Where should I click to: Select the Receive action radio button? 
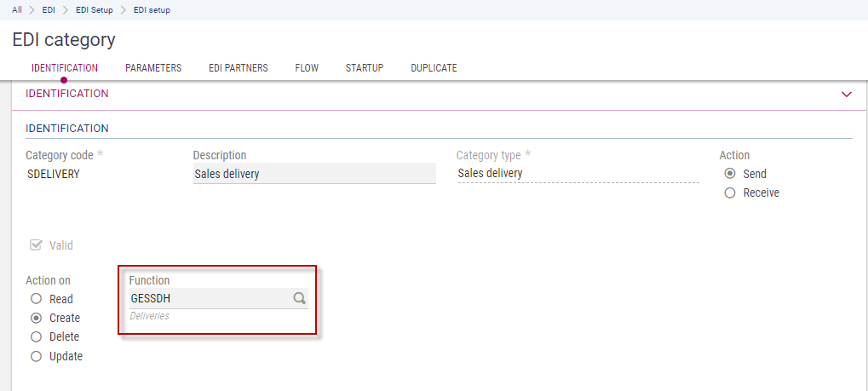click(730, 193)
